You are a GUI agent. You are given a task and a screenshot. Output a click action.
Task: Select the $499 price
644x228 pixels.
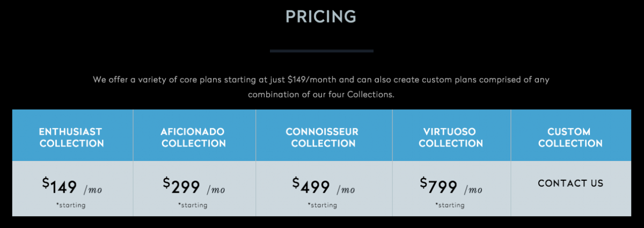click(x=311, y=186)
